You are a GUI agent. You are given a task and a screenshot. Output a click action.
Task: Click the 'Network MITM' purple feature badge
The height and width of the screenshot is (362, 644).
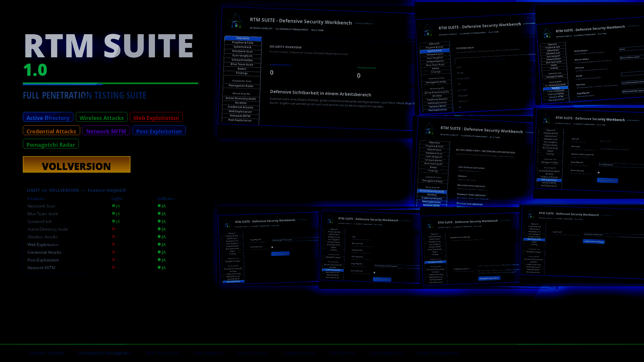tap(106, 130)
